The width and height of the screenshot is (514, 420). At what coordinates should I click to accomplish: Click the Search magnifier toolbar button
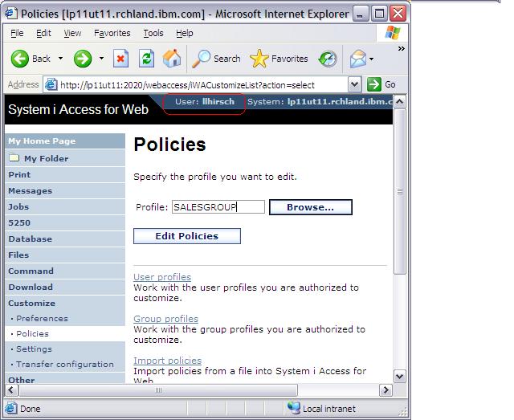click(216, 59)
